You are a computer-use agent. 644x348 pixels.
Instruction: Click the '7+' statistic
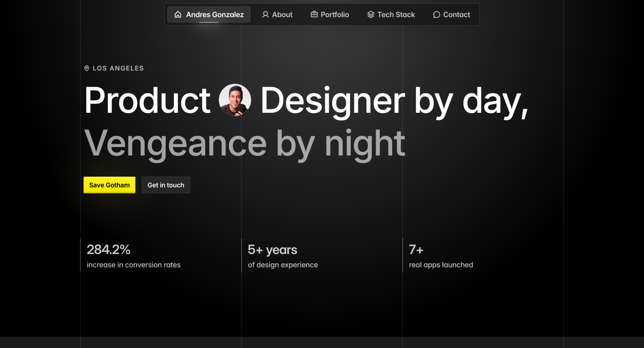coord(416,249)
